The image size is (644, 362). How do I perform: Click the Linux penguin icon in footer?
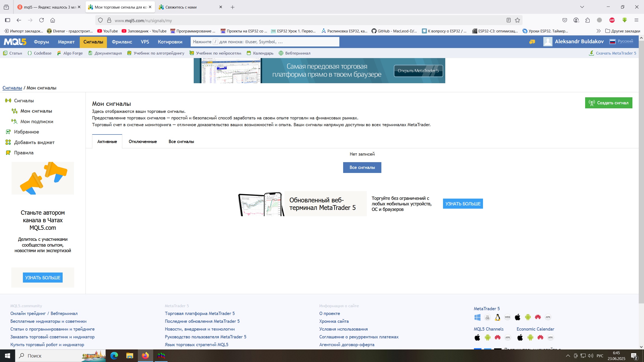pos(497,317)
